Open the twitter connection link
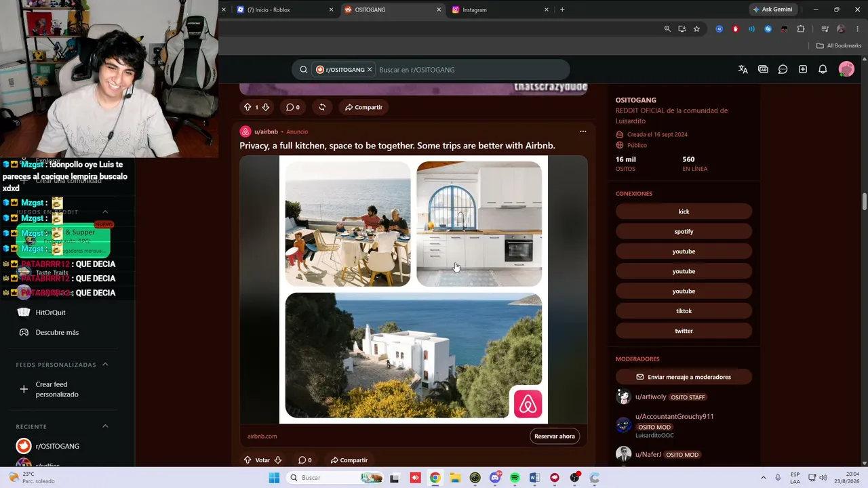The image size is (868, 488). [x=684, y=331]
